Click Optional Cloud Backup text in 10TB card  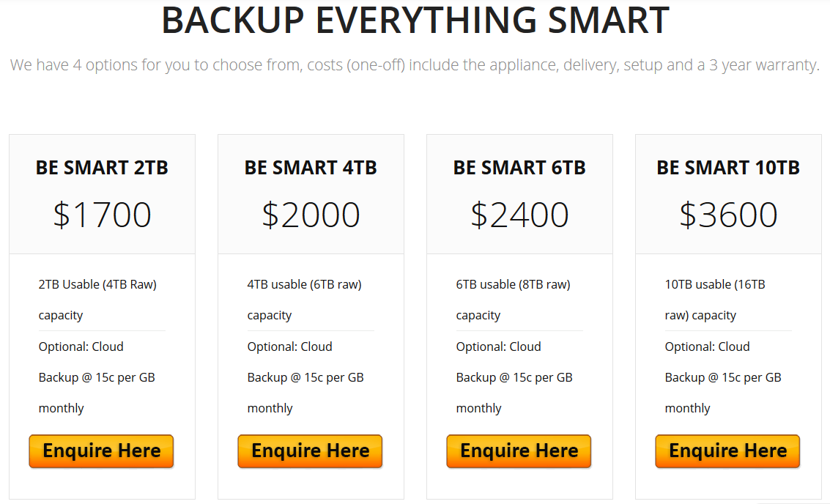coord(723,377)
